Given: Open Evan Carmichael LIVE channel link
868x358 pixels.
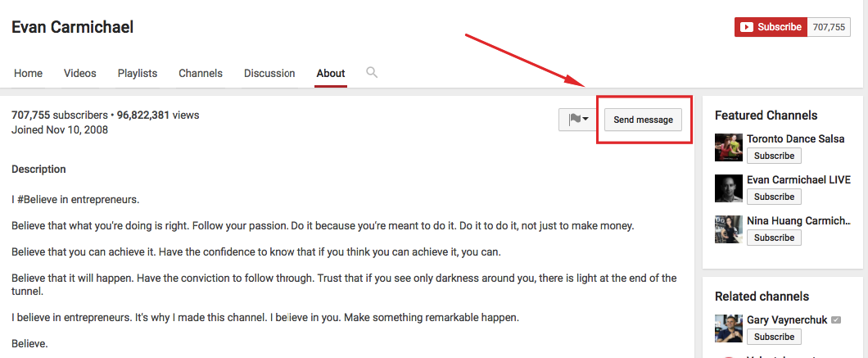Looking at the screenshot, I should point(798,179).
